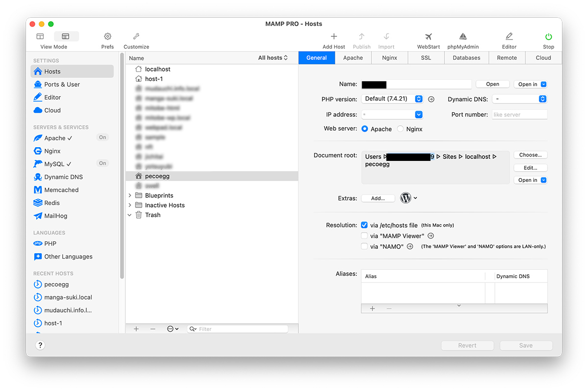Viewport: 588px width, 391px height.
Task: Open the 'Open in' dropdown beside Name
Action: point(532,84)
